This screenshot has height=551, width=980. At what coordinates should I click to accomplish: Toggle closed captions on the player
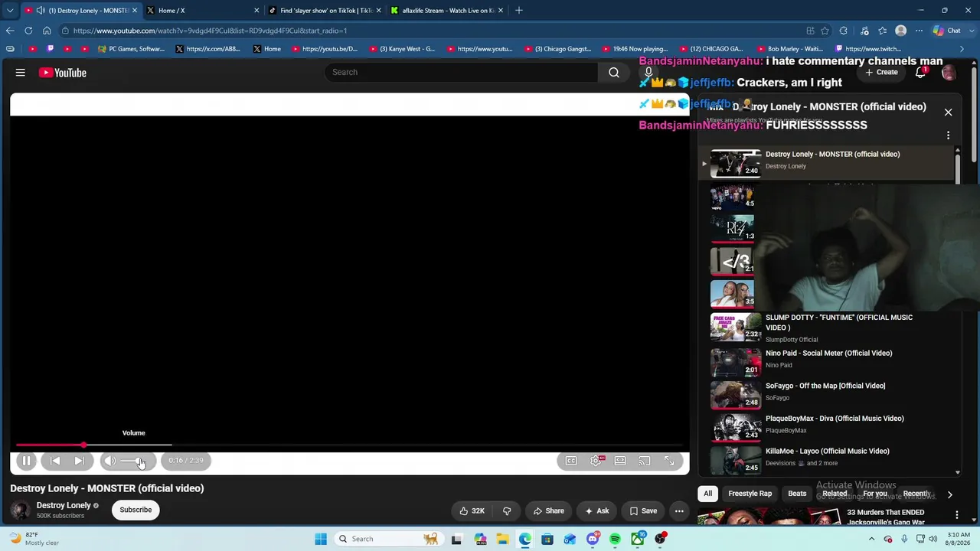pyautogui.click(x=571, y=461)
